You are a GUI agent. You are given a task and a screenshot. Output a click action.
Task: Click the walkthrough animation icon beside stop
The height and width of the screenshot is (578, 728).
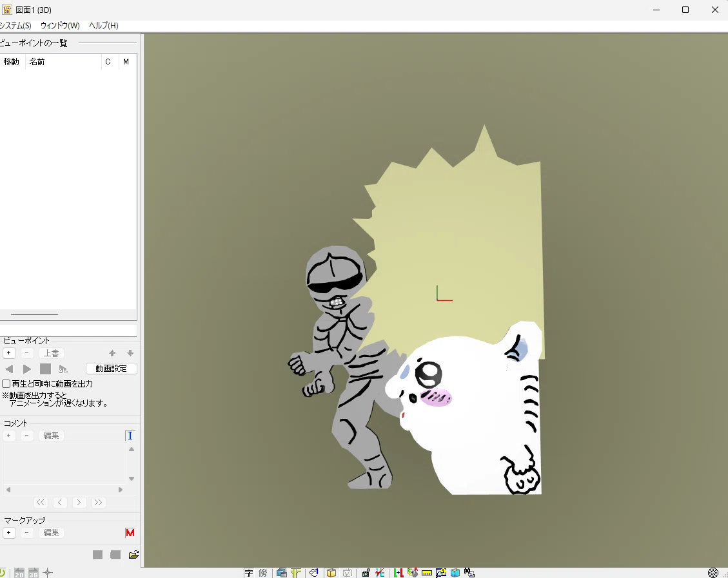click(63, 369)
